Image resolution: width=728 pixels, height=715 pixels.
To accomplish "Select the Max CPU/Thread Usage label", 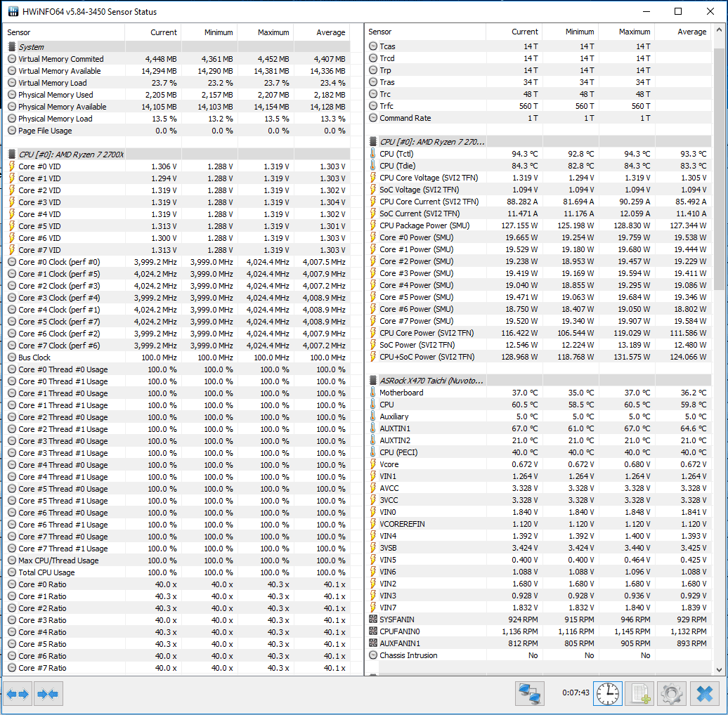I will 58,560.
